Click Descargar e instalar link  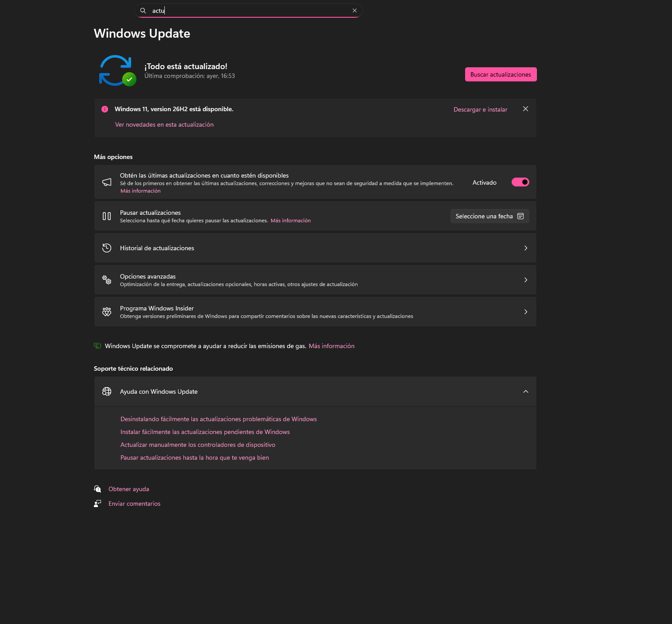coord(480,109)
